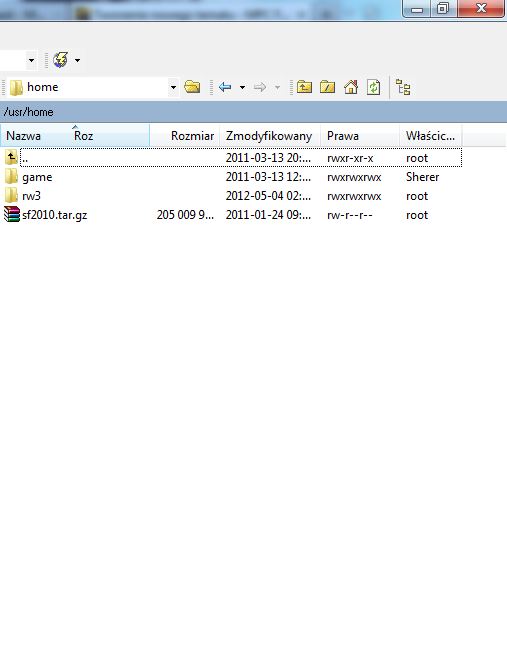Open the synchronize lightning icon
Screen dimensions: 507x669
point(61,60)
